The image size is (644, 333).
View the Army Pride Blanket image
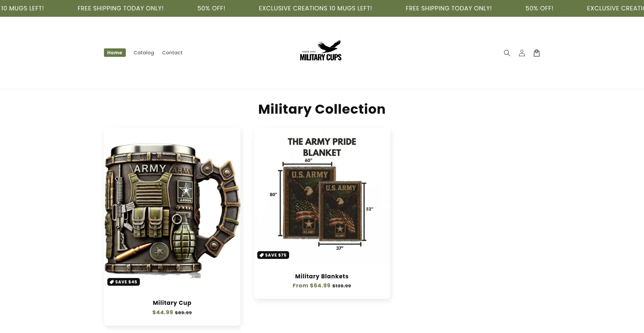(322, 195)
